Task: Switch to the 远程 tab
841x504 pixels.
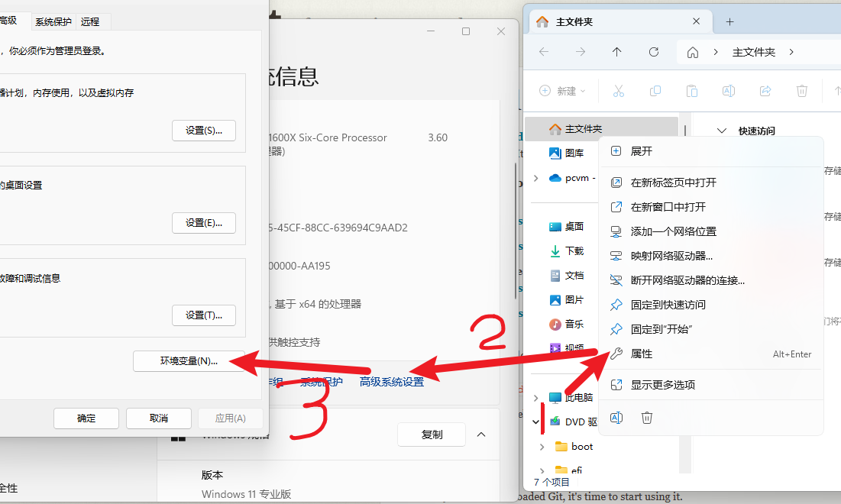Action: (x=90, y=21)
